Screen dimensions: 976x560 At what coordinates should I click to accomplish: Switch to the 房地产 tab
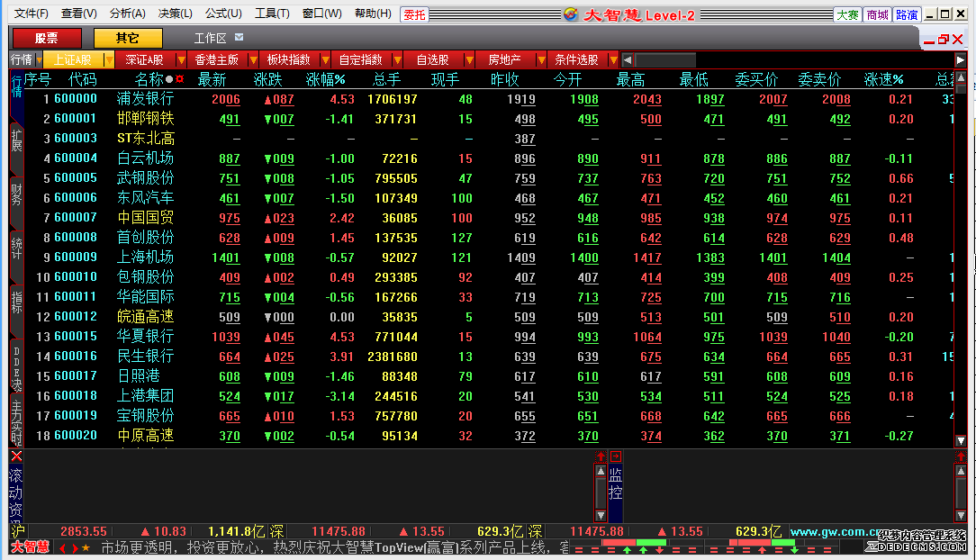(x=505, y=59)
